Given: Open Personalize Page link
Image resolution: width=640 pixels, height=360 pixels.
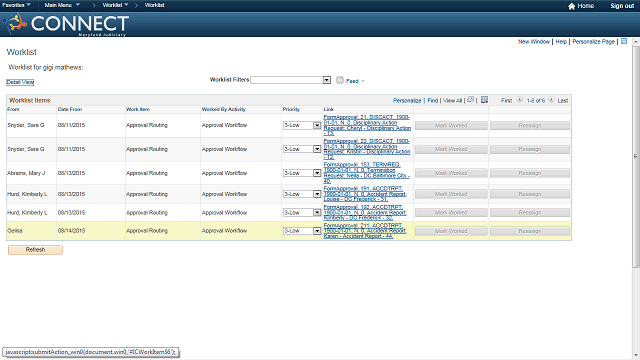Looking at the screenshot, I should (x=593, y=42).
